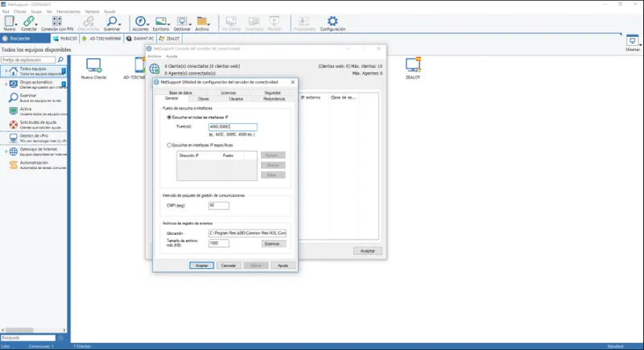The width and height of the screenshot is (644, 350).
Task: Expand the Grupo automático tree node
Action: click(6, 84)
